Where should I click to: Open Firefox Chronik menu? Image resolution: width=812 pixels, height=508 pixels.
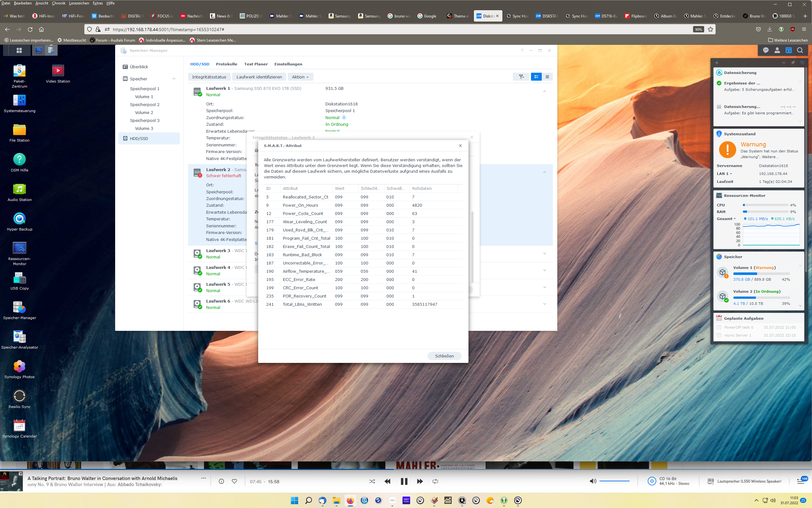click(58, 3)
